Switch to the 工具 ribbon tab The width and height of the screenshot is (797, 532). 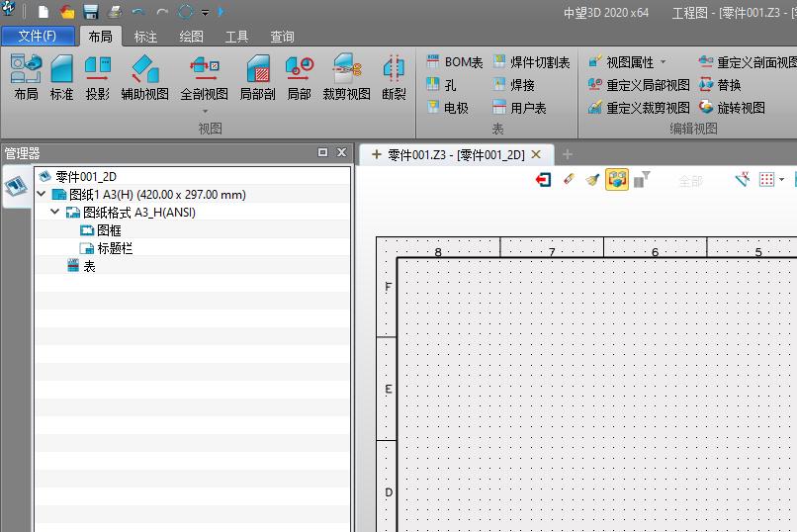pos(236,37)
